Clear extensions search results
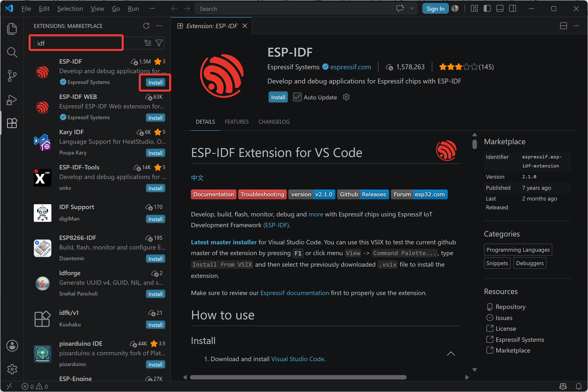Viewport: 588px width, 392px height. pyautogui.click(x=148, y=43)
